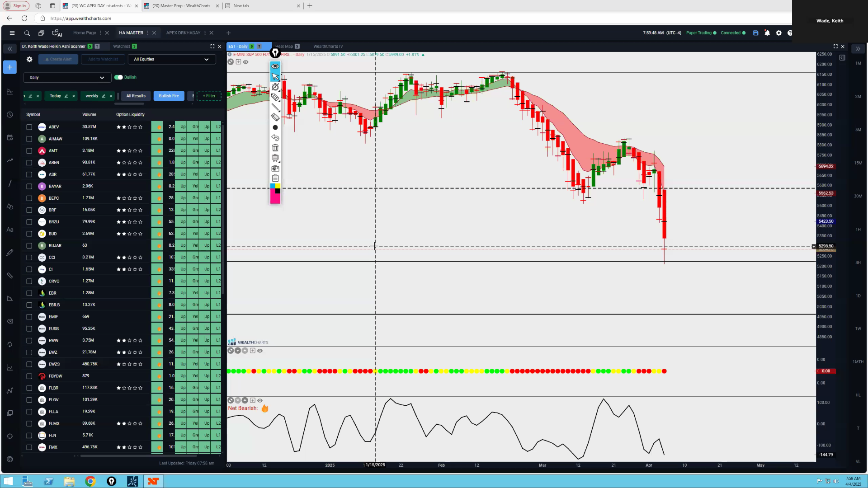The image size is (868, 488).
Task: Select the 15M timeframe on right rail
Action: (x=858, y=163)
